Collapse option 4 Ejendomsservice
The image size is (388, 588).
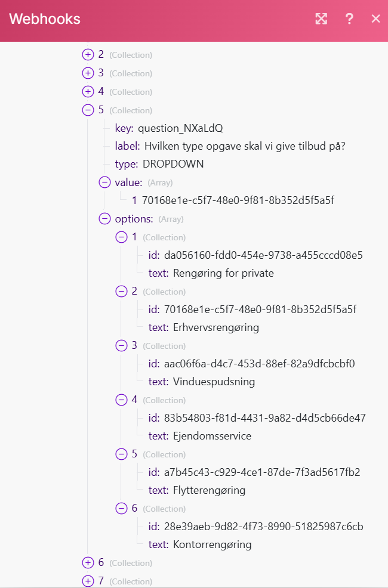click(121, 400)
